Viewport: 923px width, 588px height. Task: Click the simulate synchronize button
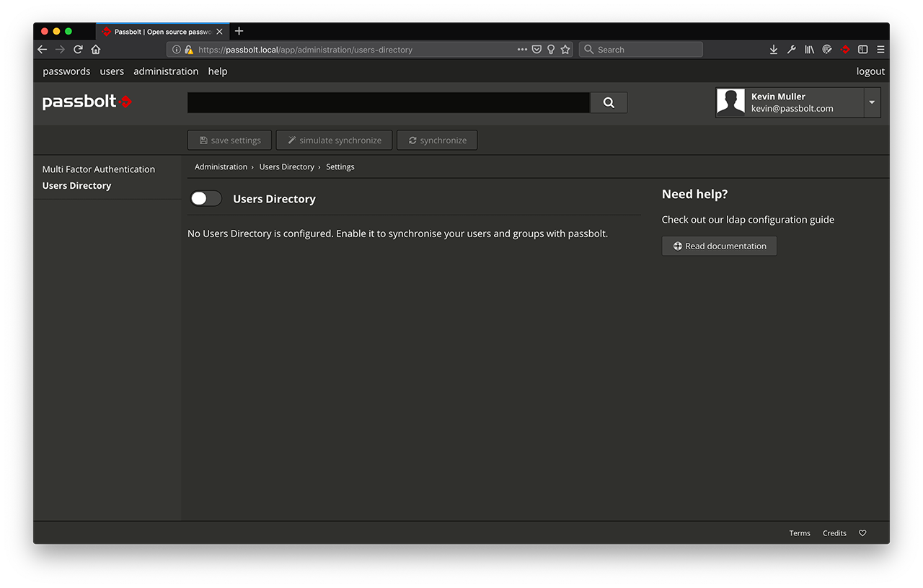[334, 140]
